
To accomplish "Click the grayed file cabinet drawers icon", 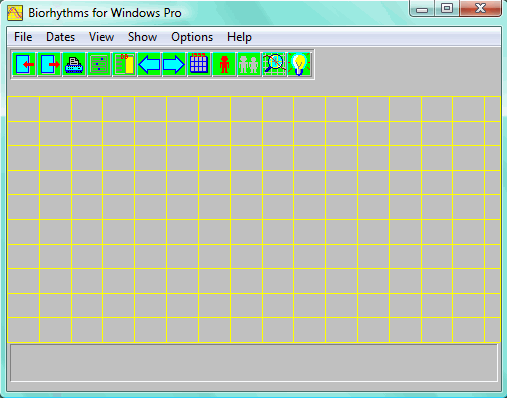I will [x=99, y=64].
